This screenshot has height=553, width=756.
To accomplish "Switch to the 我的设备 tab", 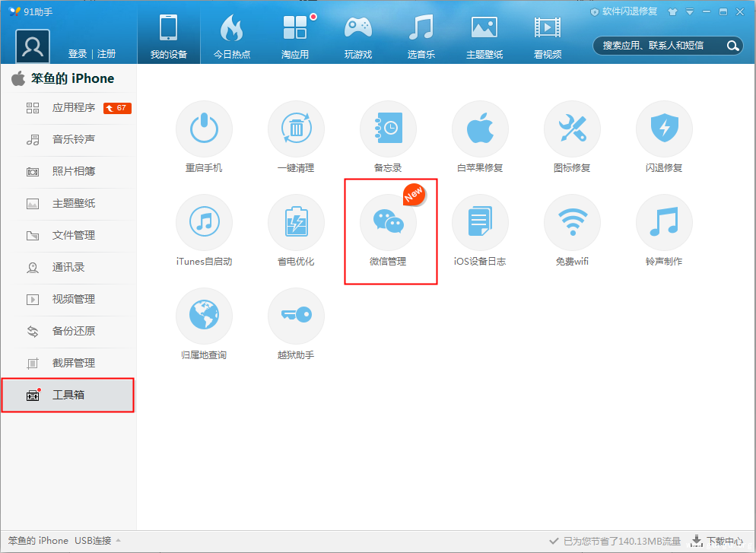I will click(169, 37).
